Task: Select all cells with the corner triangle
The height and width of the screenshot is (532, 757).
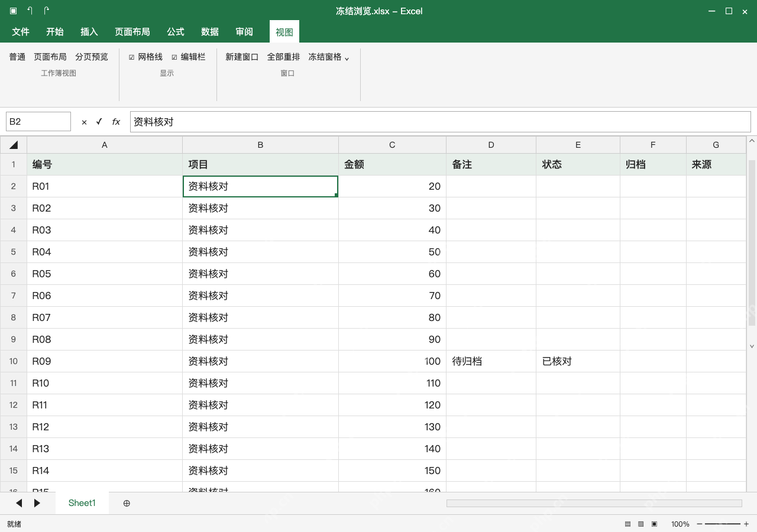Action: (14, 145)
